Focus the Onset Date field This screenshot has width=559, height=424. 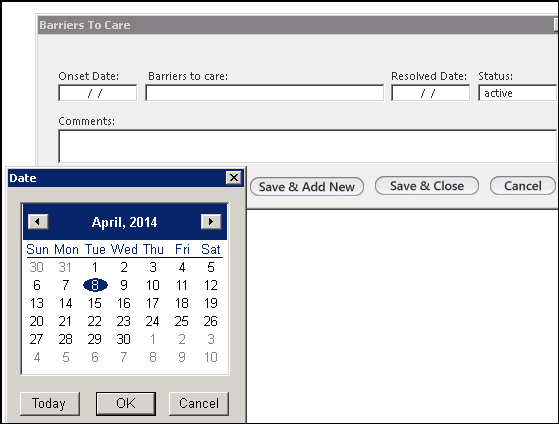pyautogui.click(x=97, y=93)
